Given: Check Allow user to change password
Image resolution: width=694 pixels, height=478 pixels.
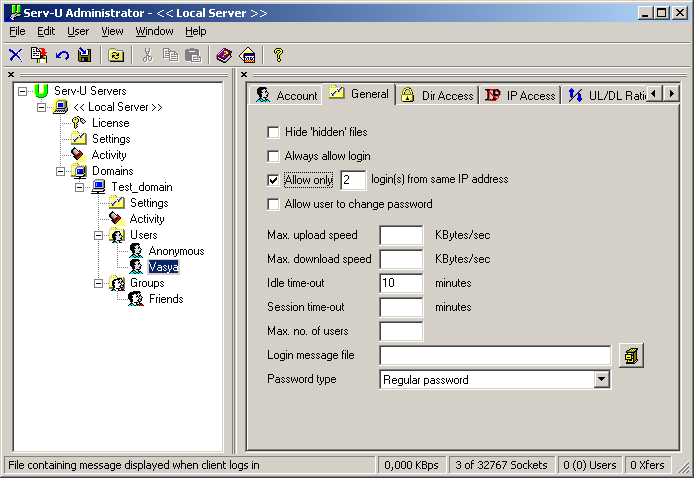Looking at the screenshot, I should (x=273, y=204).
